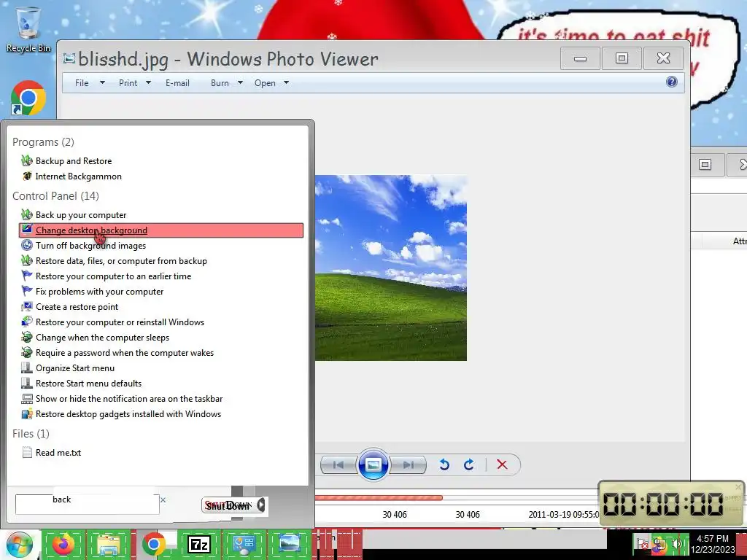Go to previous image in Photo Viewer
The image size is (747, 560).
[338, 464]
